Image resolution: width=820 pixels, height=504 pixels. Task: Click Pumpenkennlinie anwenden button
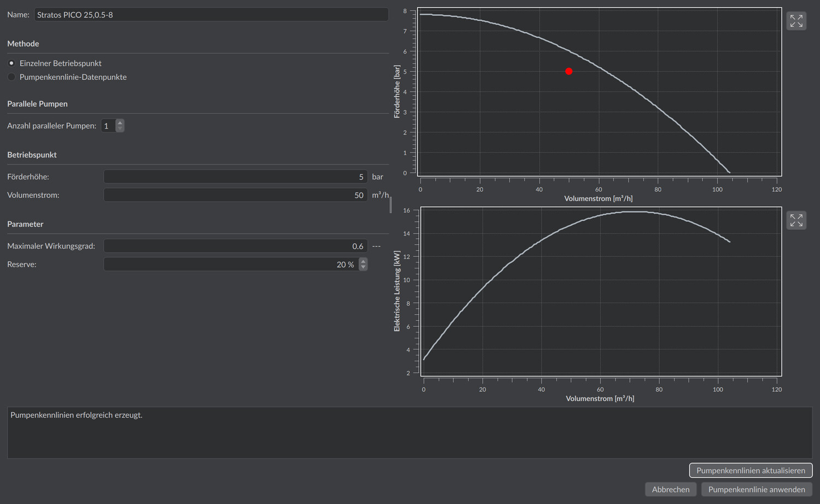(757, 489)
